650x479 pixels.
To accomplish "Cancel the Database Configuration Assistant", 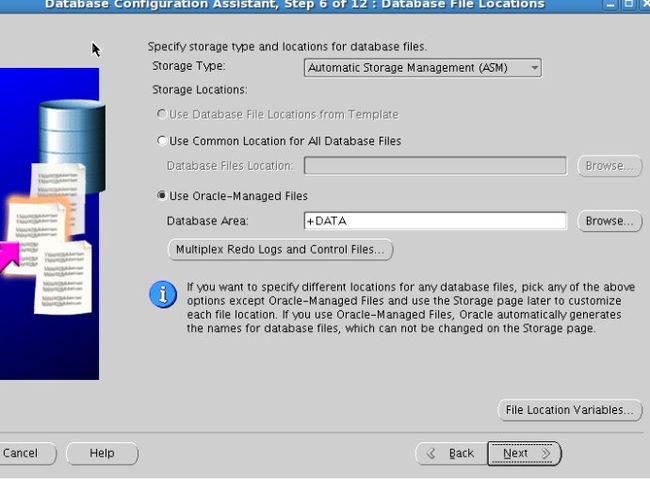I will (x=26, y=453).
